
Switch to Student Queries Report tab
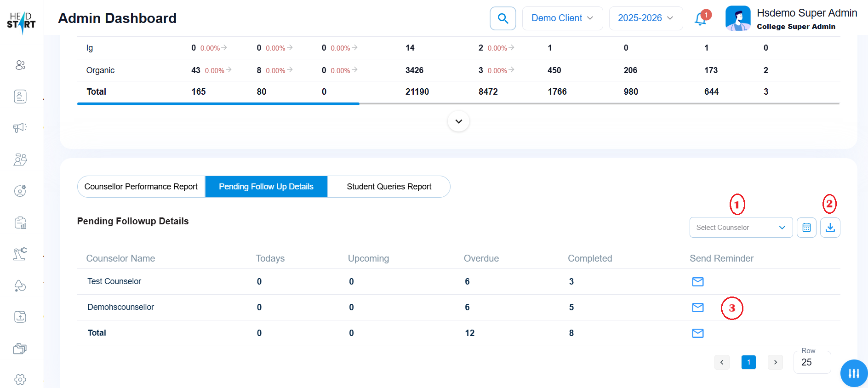389,187
